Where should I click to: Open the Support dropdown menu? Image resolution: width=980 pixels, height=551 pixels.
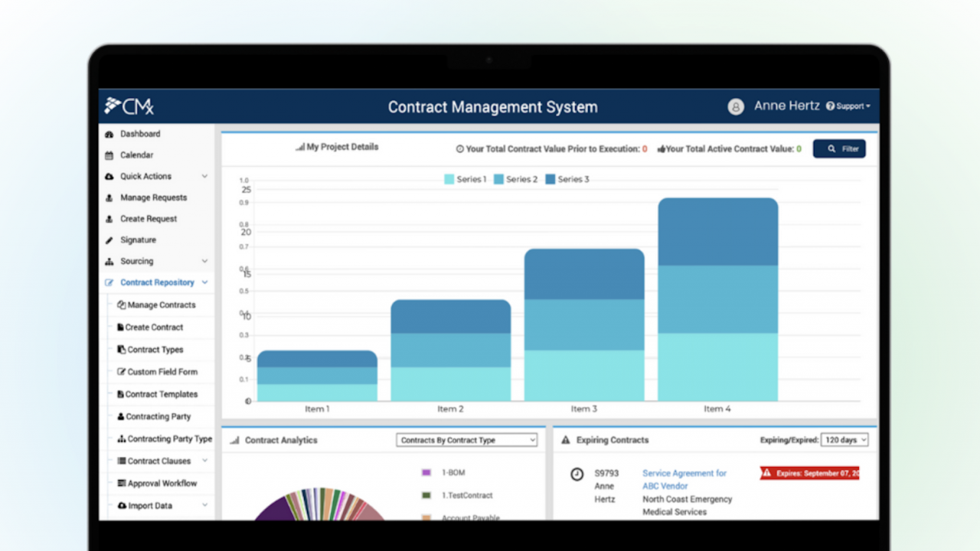[x=848, y=106]
